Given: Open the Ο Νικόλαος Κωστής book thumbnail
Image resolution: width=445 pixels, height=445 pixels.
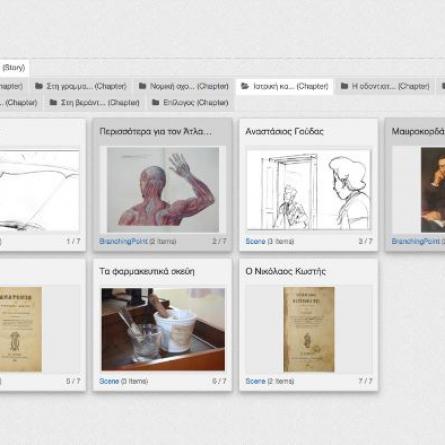Looking at the screenshot, I should (x=309, y=329).
